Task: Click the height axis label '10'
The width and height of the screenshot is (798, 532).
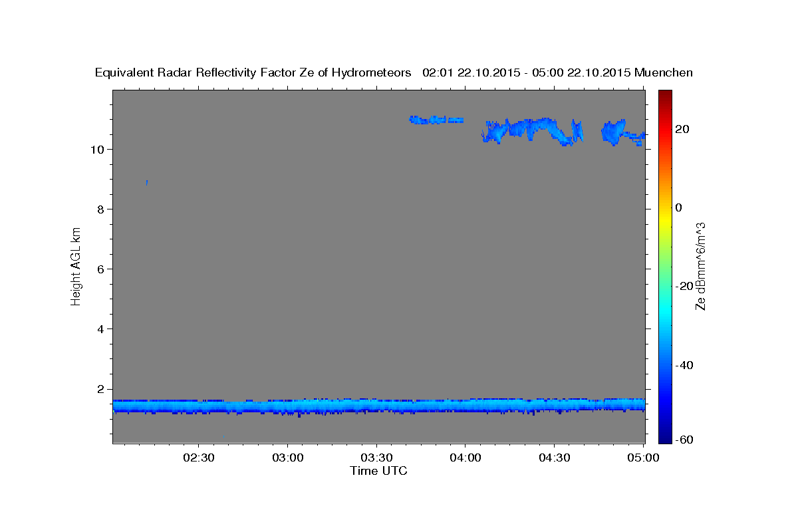Action: tap(98, 149)
